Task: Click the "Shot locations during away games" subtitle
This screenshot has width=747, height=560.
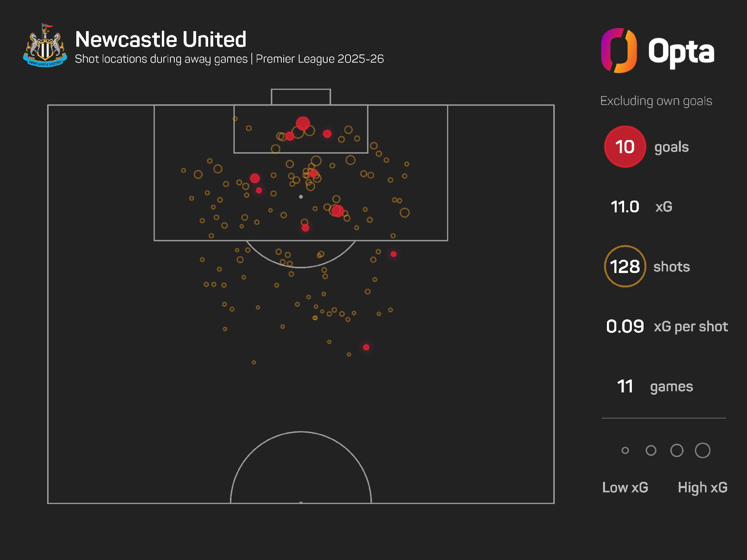Action: coord(161,59)
